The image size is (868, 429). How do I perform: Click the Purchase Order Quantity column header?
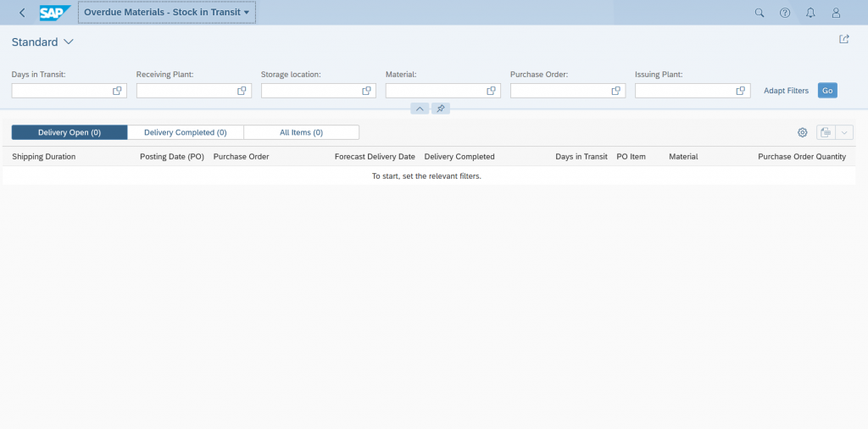tap(802, 157)
